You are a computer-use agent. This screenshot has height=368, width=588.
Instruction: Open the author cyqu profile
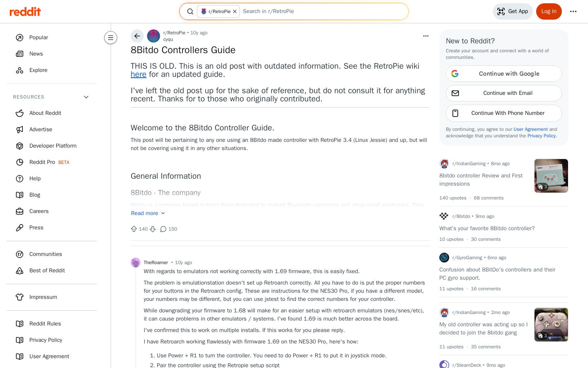(168, 39)
